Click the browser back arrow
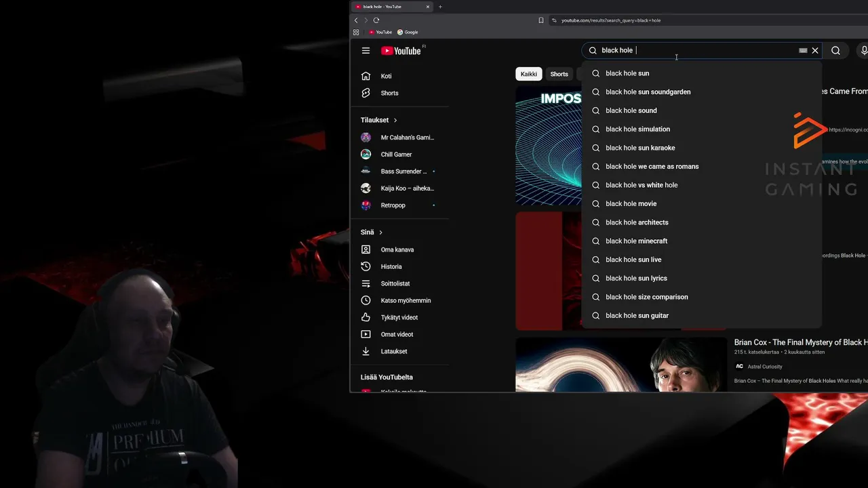Viewport: 868px width, 488px height. point(356,20)
